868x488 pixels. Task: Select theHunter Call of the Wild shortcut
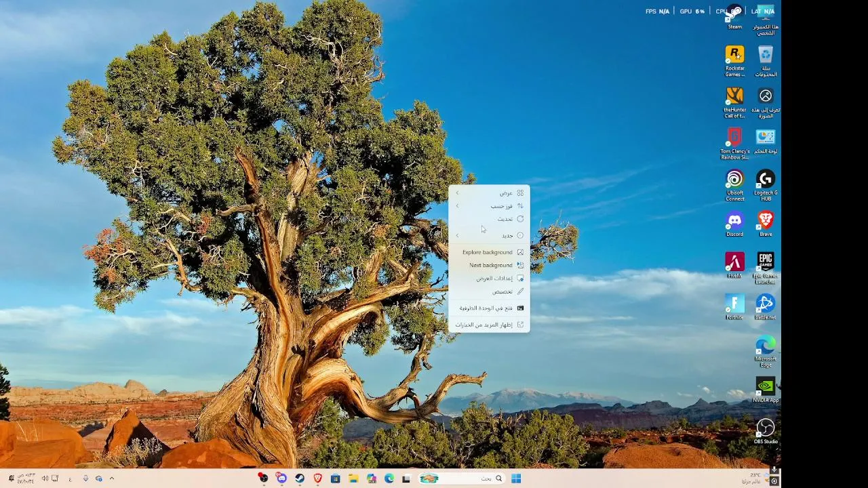tap(735, 102)
